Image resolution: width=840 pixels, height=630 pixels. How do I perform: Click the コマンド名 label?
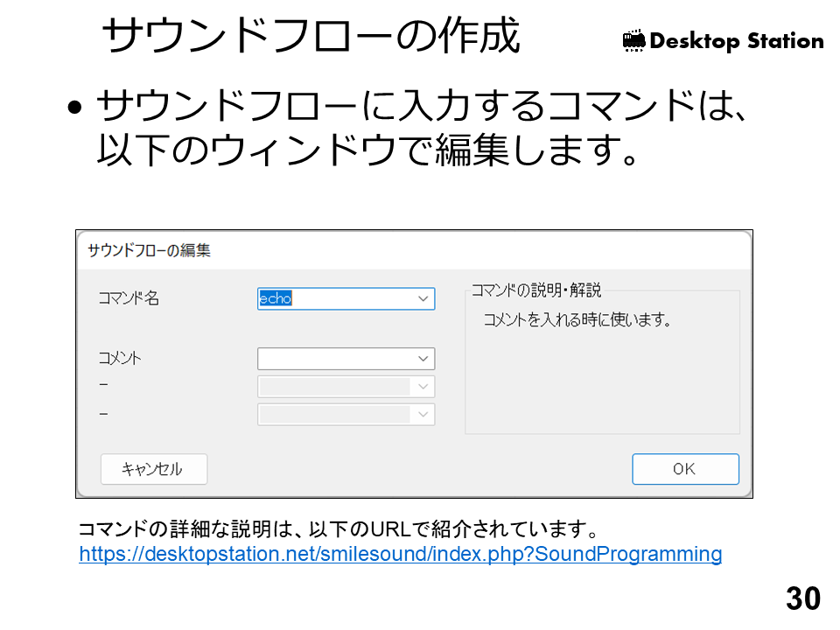128,298
